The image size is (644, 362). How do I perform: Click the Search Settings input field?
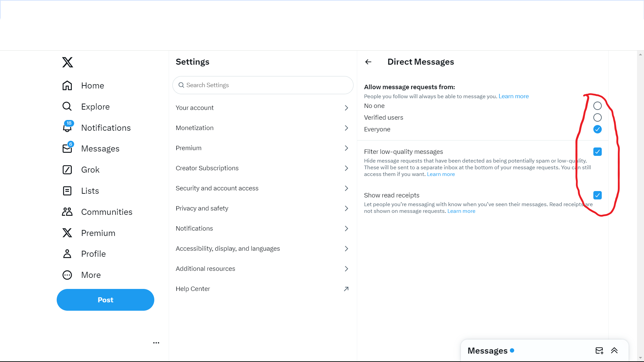(263, 85)
